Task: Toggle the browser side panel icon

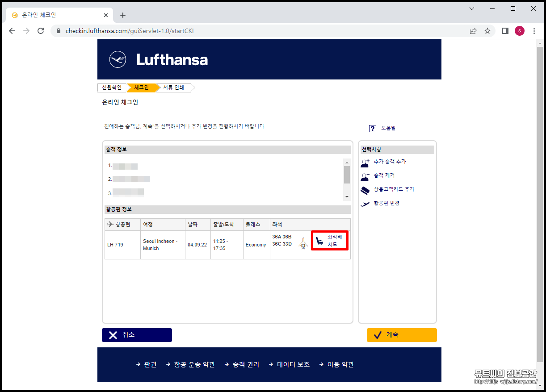Action: pos(505,31)
